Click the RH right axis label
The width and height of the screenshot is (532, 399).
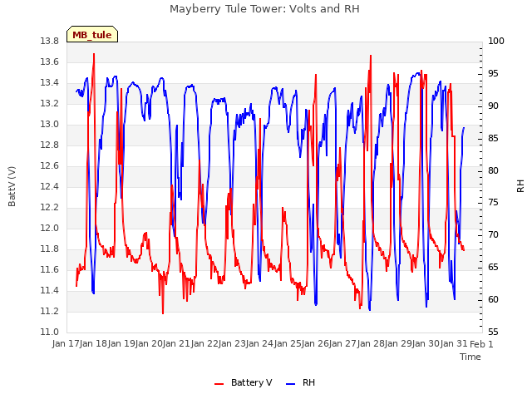(520, 186)
